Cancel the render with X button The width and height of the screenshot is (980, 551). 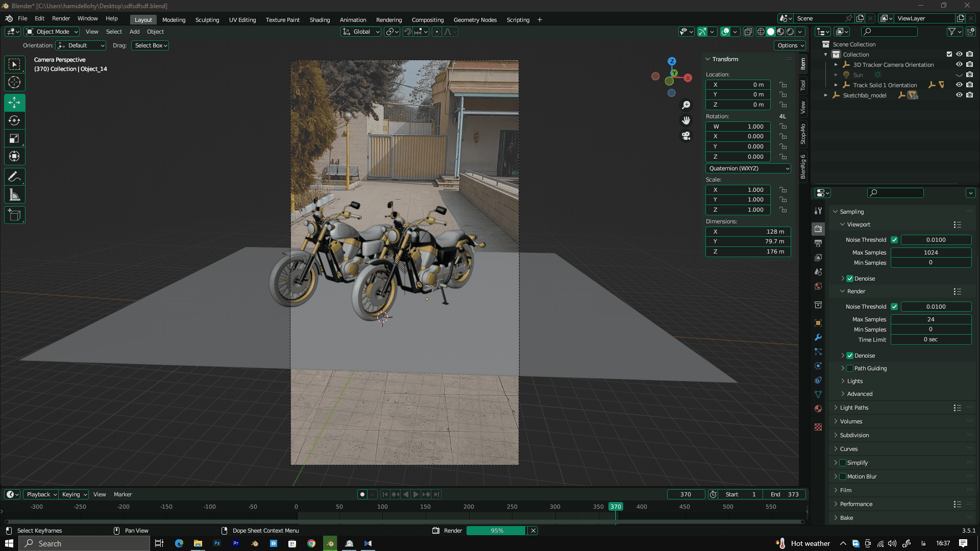pyautogui.click(x=533, y=531)
